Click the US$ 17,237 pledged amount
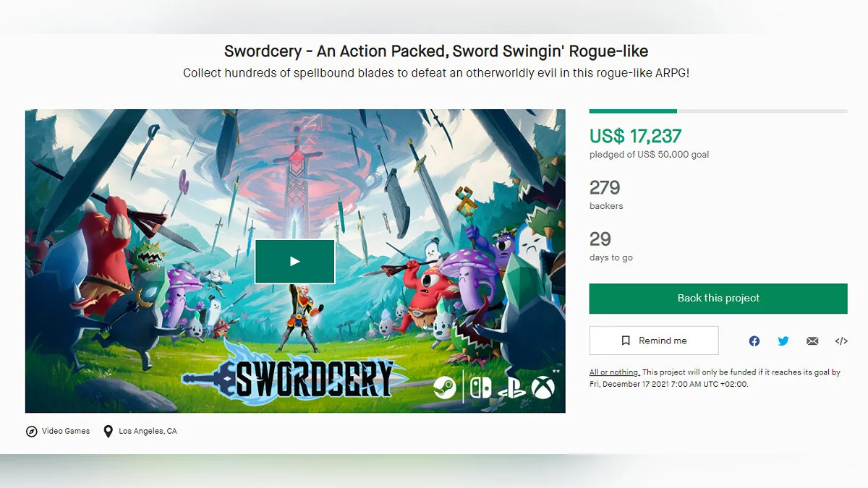The width and height of the screenshot is (868, 488). pos(635,136)
